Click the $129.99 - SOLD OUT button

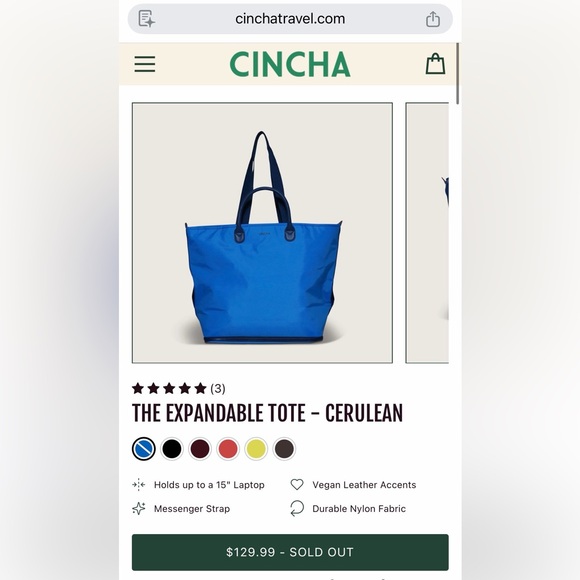[290, 552]
